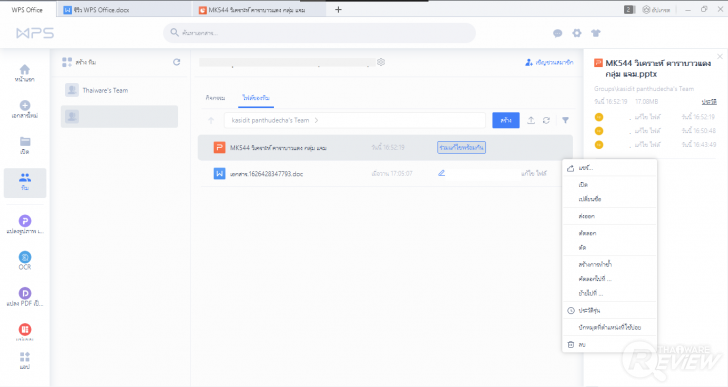Image resolution: width=728 pixels, height=387 pixels.
Task: Click the edit pencil icon on doc row
Action: 442,173
